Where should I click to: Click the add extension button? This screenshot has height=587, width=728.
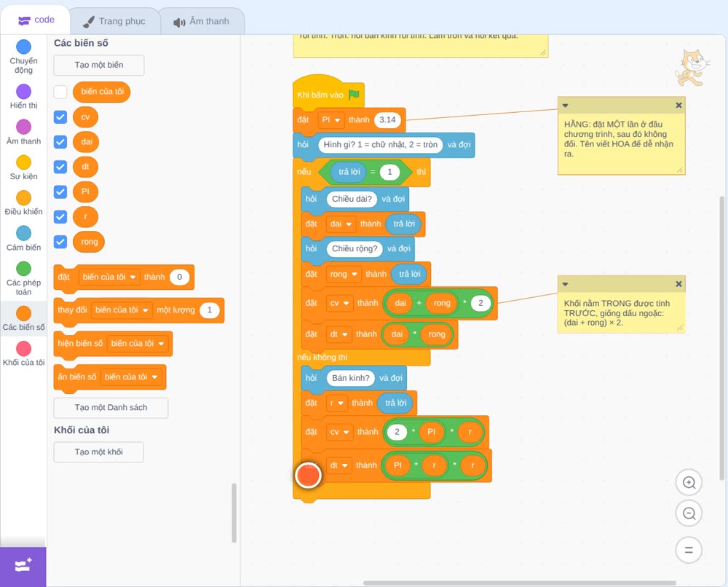23,567
